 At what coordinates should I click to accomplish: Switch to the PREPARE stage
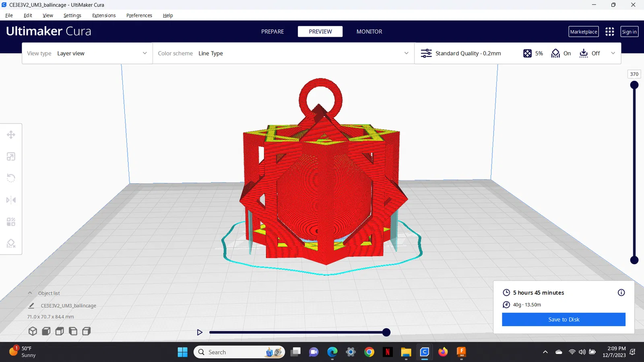[272, 31]
